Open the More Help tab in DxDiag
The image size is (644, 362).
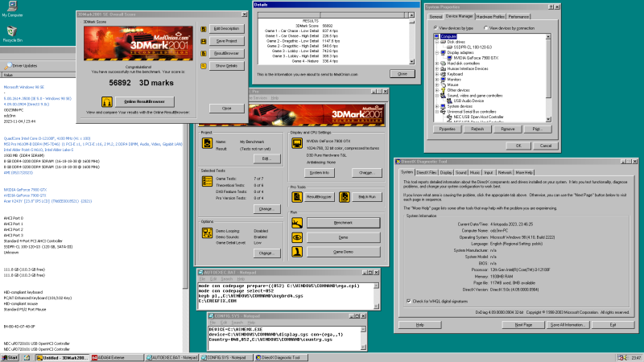coord(524,173)
